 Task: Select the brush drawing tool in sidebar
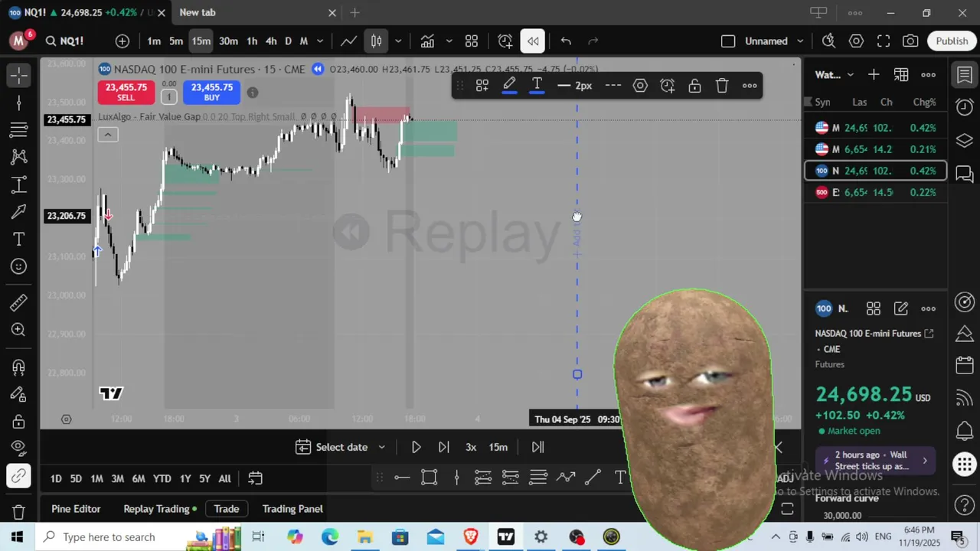click(x=19, y=212)
